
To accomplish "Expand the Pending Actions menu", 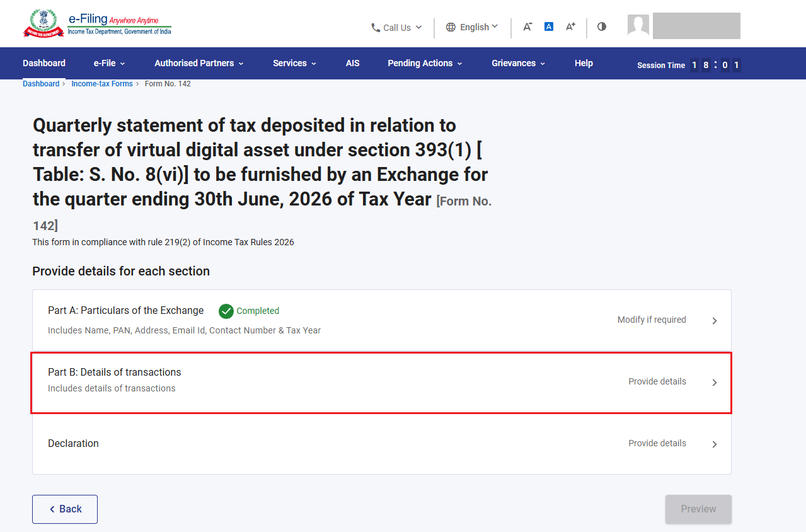I will coord(425,63).
